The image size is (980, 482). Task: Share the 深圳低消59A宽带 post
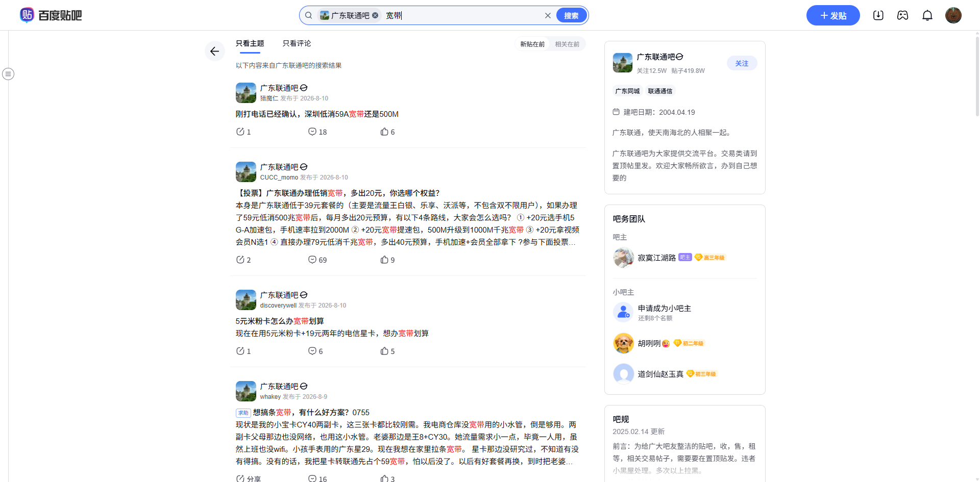coord(243,132)
